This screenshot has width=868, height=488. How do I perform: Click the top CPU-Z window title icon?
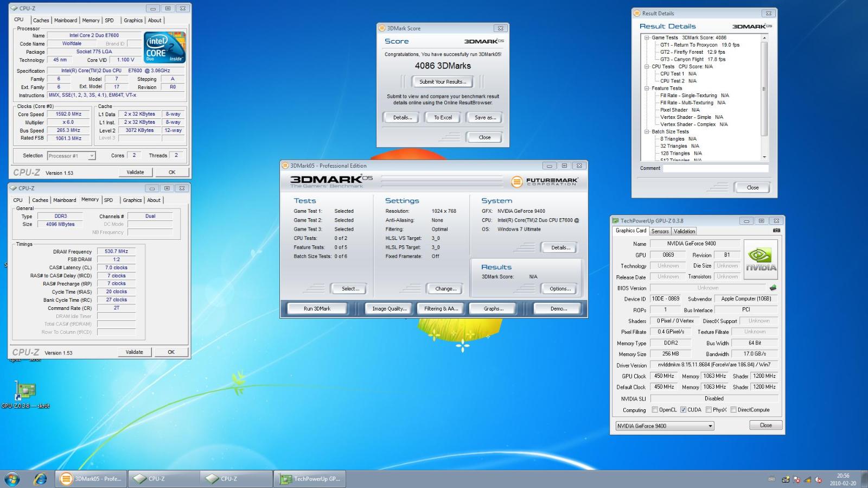click(x=14, y=8)
